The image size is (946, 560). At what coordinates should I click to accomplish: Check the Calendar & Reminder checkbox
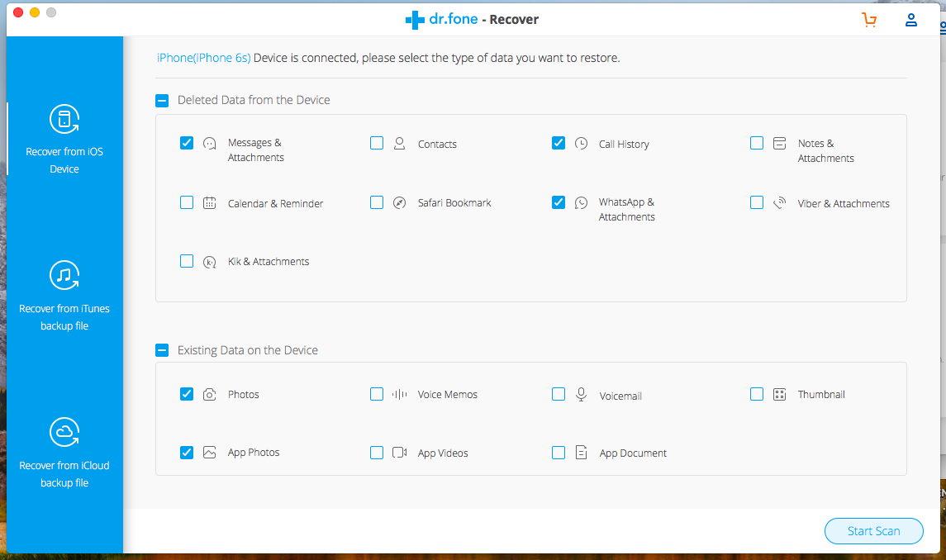pyautogui.click(x=187, y=202)
